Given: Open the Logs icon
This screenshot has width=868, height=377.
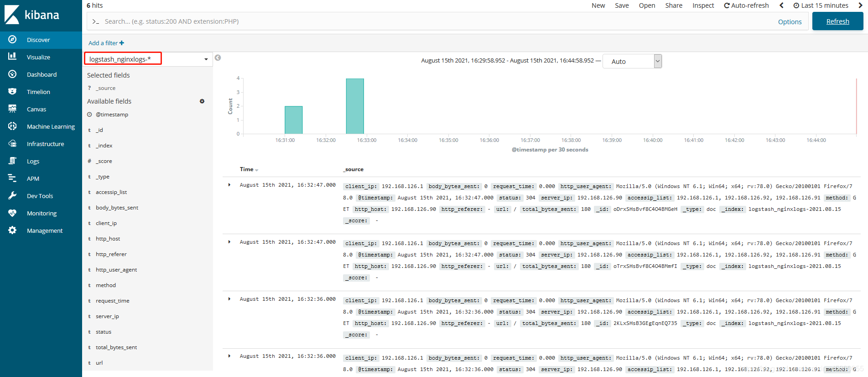Looking at the screenshot, I should [x=12, y=161].
